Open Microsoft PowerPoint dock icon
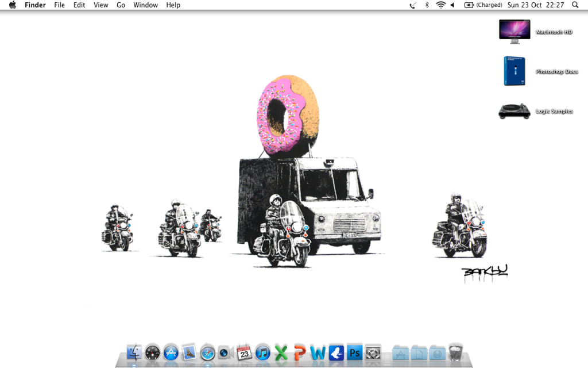588x368 pixels. click(300, 353)
